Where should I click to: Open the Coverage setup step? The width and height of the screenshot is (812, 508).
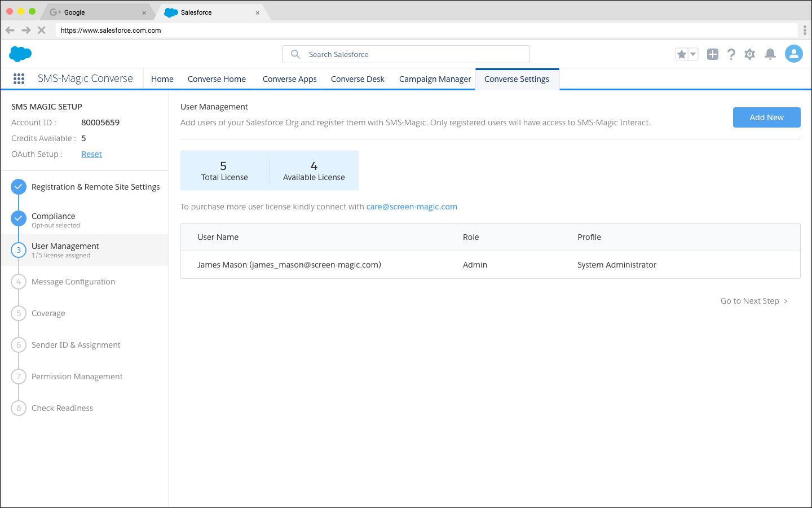tap(48, 313)
